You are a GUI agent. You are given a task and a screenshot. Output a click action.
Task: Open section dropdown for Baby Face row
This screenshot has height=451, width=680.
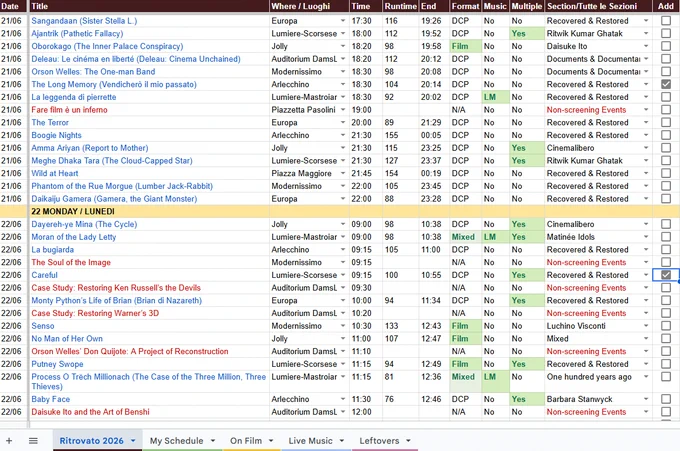click(646, 399)
